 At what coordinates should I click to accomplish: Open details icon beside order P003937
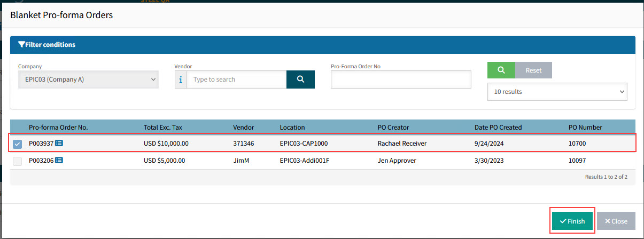pyautogui.click(x=59, y=144)
